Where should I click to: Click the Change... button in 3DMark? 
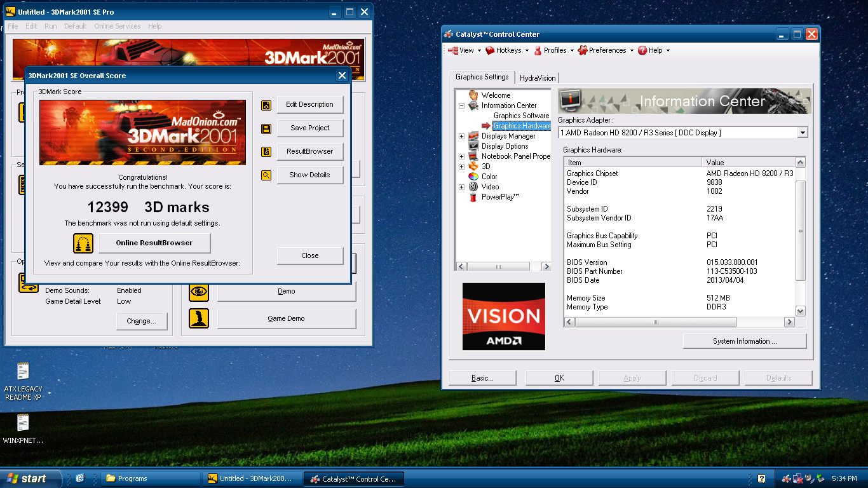(x=141, y=321)
